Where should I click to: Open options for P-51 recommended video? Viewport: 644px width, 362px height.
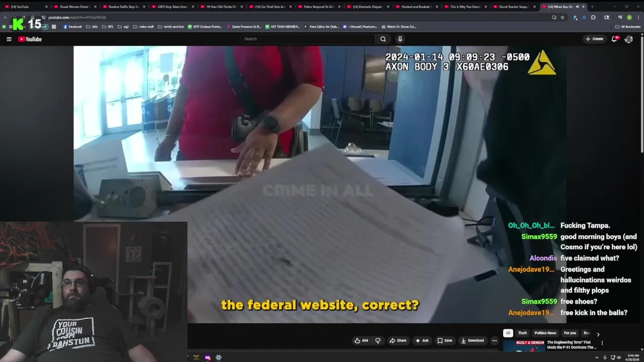click(602, 343)
